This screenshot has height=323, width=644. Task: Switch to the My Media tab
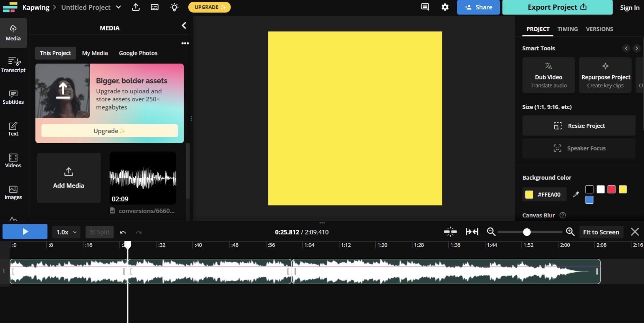(95, 53)
